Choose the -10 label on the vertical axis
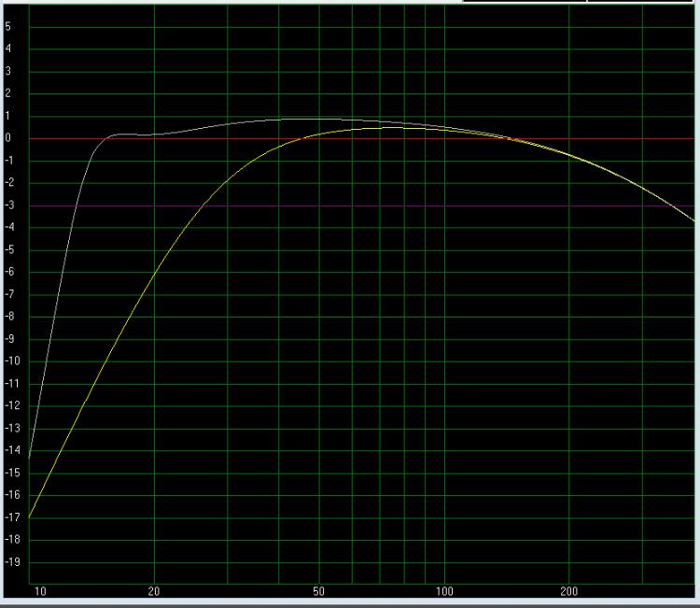This screenshot has height=608, width=700. pyautogui.click(x=12, y=361)
